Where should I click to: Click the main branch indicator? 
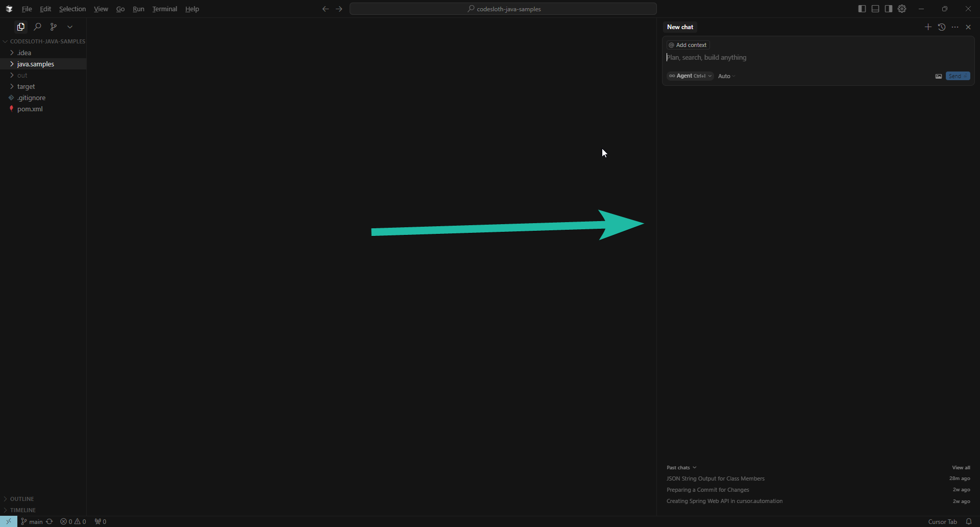pyautogui.click(x=32, y=521)
